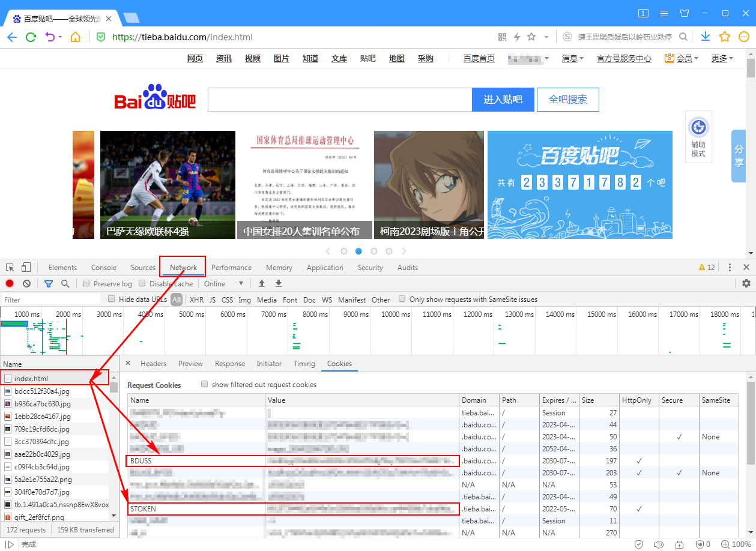Viewport: 756px width, 551px height.
Task: Open the orange more-options circle icon
Action: [x=743, y=37]
